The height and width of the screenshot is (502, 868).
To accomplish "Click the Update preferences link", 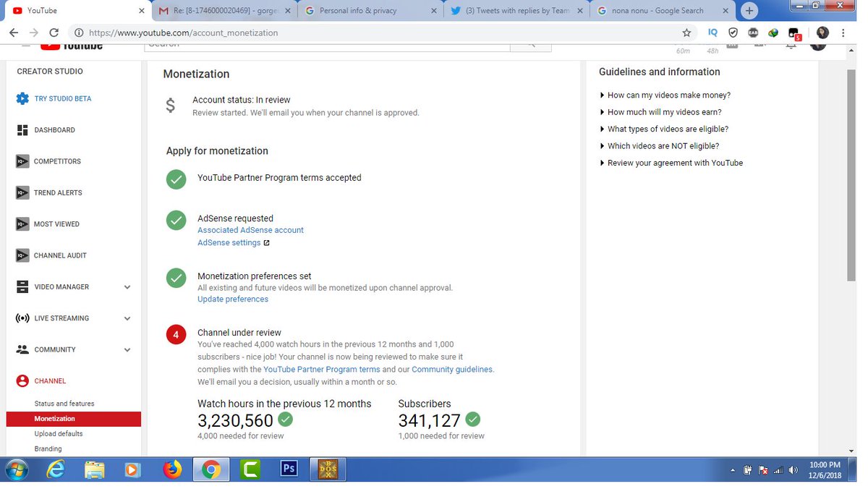I will point(233,299).
